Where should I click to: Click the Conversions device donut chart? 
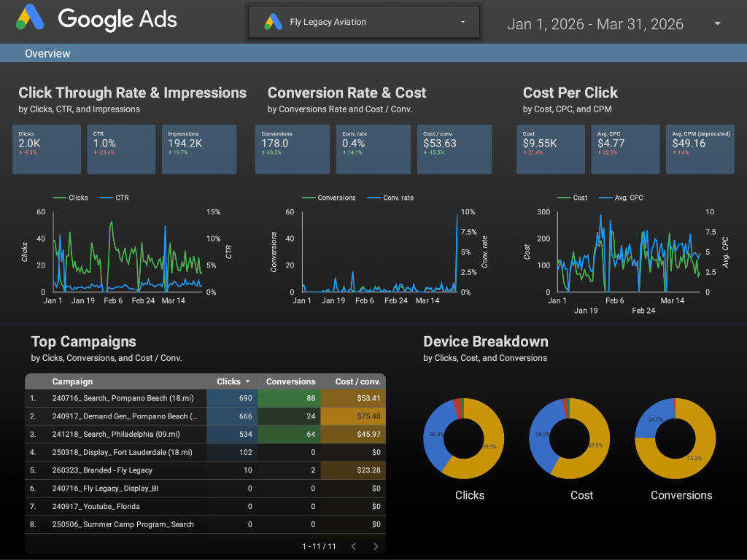(675, 438)
